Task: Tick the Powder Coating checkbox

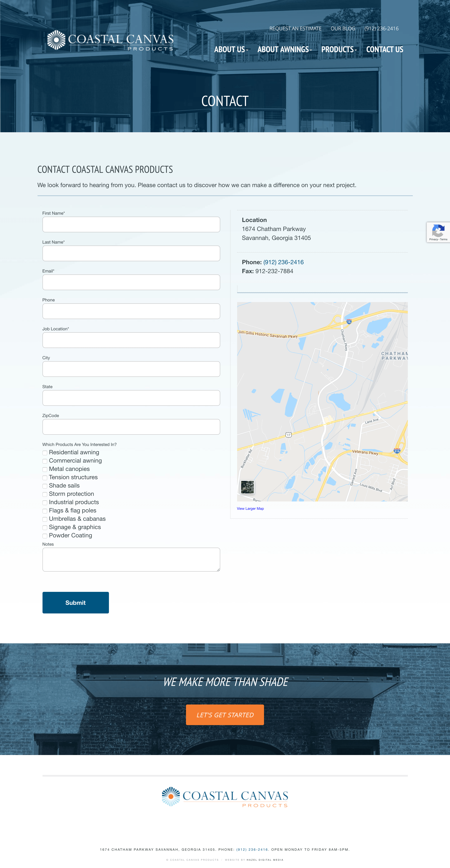Action: pos(45,536)
